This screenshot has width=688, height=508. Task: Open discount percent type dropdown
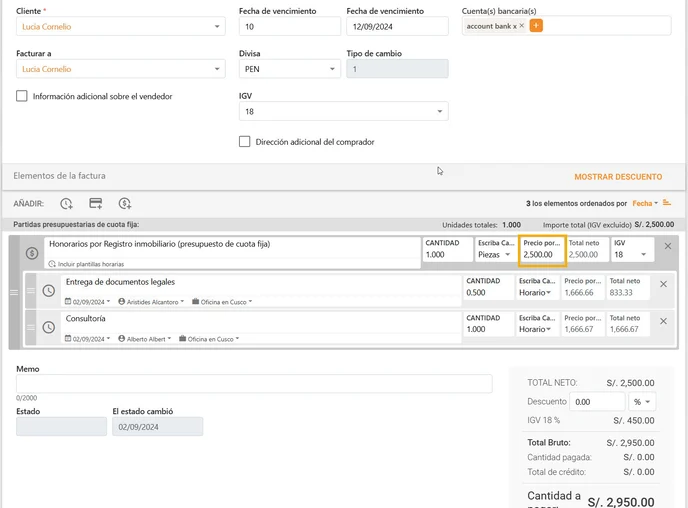pyautogui.click(x=642, y=401)
